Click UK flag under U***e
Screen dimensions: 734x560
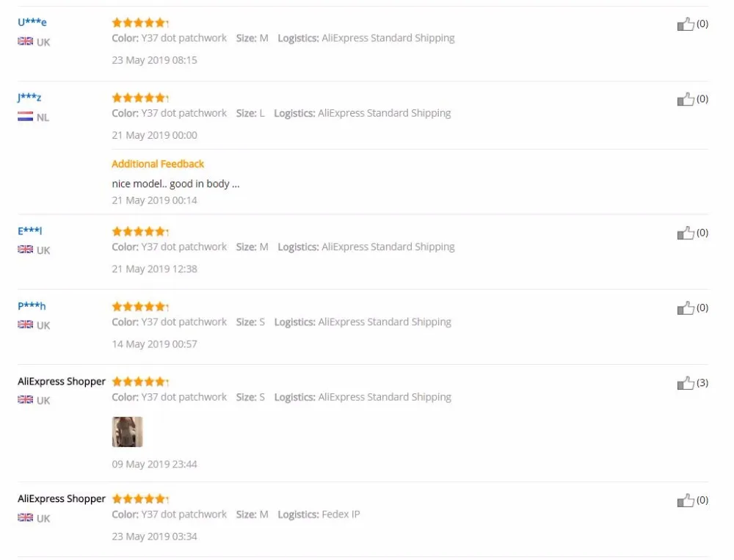pos(25,41)
